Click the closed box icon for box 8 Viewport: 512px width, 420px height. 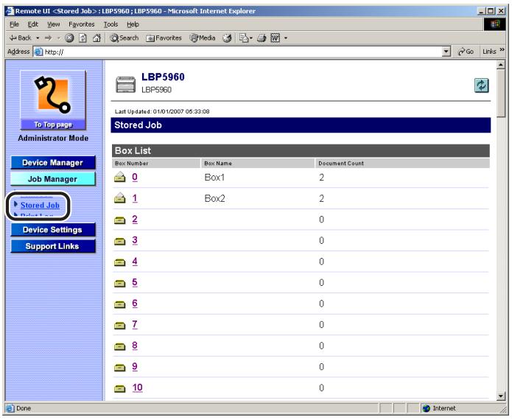120,347
